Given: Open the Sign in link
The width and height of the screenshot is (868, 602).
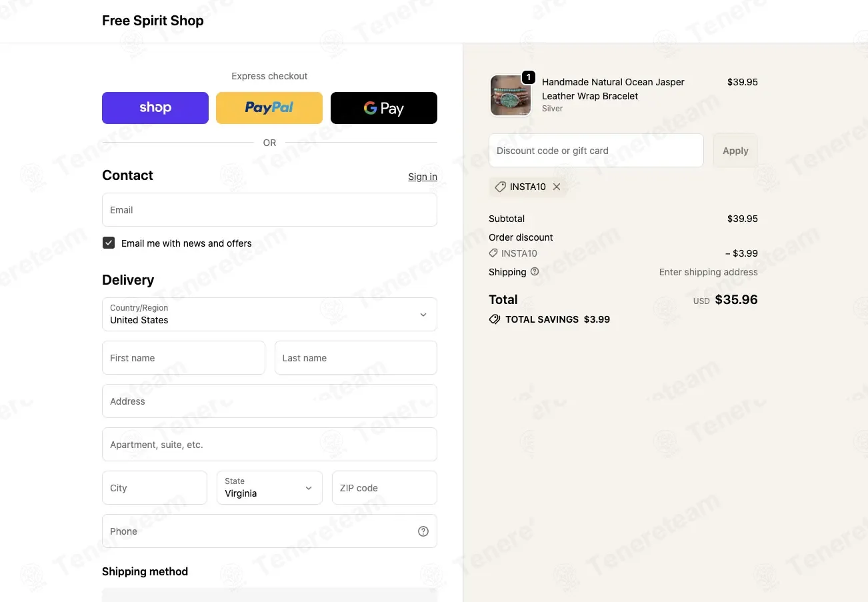Looking at the screenshot, I should (423, 177).
